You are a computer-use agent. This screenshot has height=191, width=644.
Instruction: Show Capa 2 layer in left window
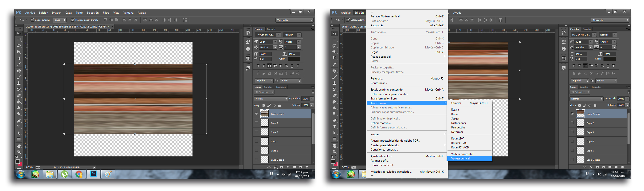pos(256,123)
